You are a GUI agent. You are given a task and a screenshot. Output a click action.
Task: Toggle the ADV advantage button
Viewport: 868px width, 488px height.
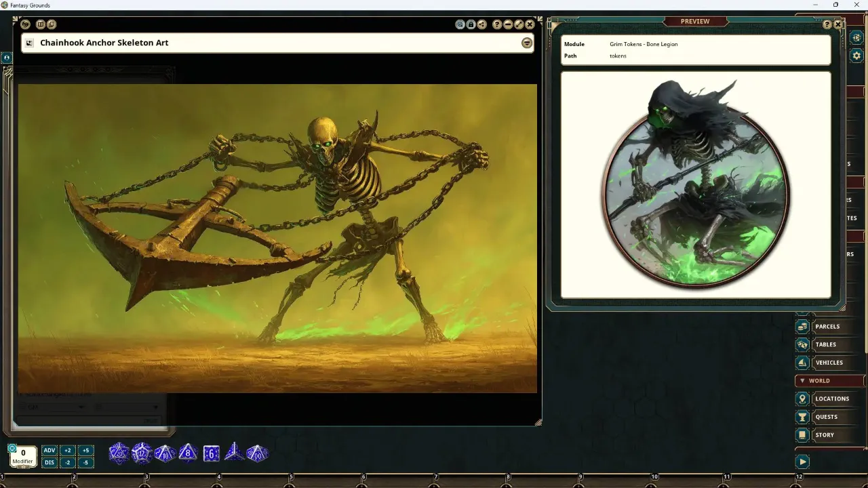click(50, 451)
